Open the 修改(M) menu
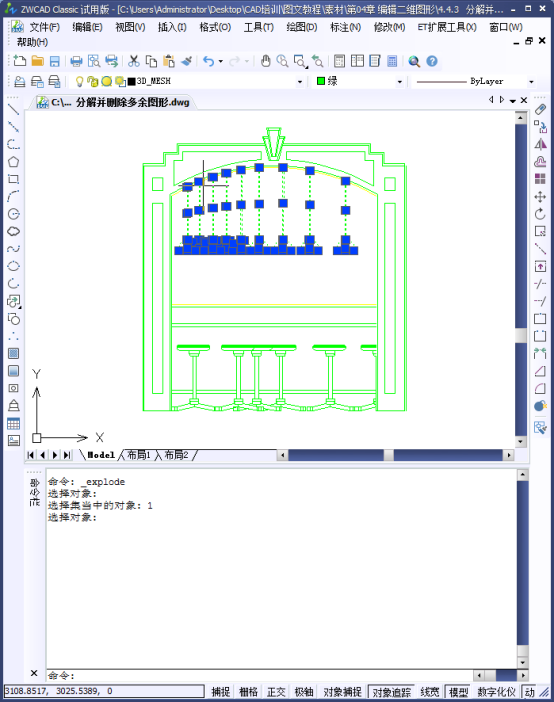The image size is (554, 702). [x=389, y=27]
